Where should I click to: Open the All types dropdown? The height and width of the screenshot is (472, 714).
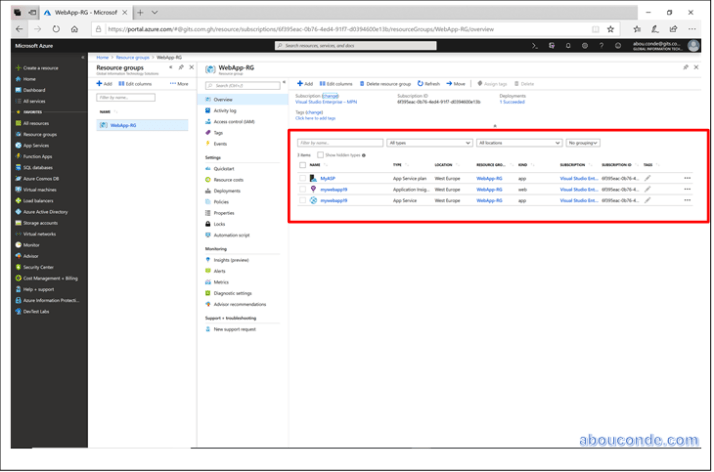pyautogui.click(x=429, y=143)
